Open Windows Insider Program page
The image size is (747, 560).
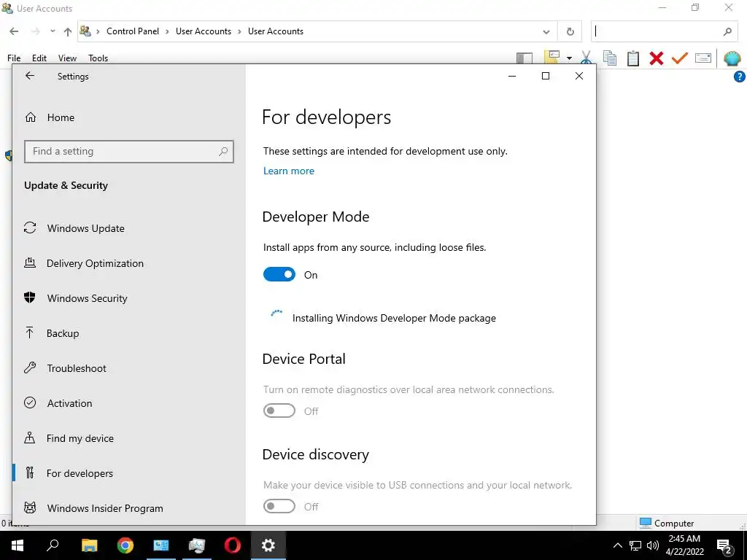tap(105, 508)
